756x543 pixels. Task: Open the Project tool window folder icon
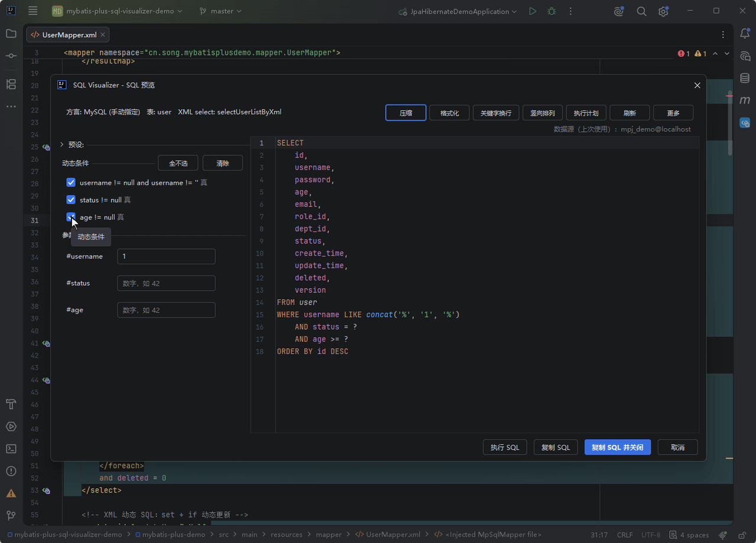[11, 34]
